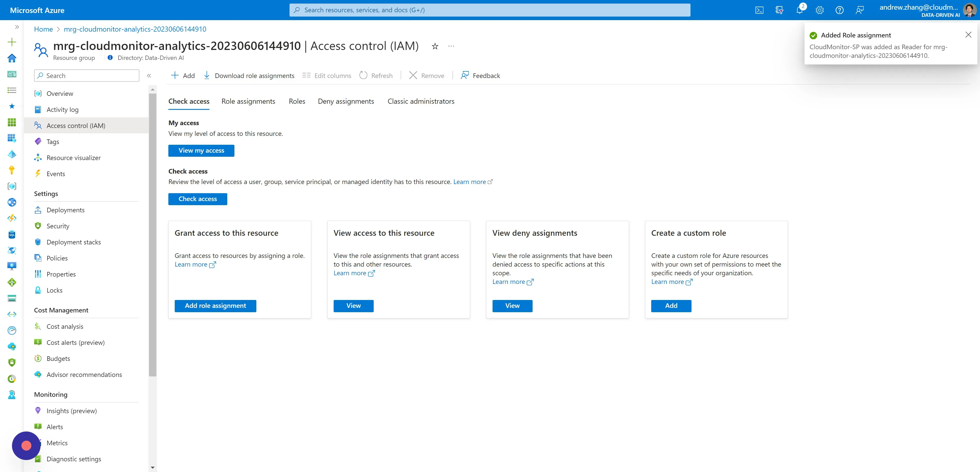Click the resource menu Search field

[87, 76]
